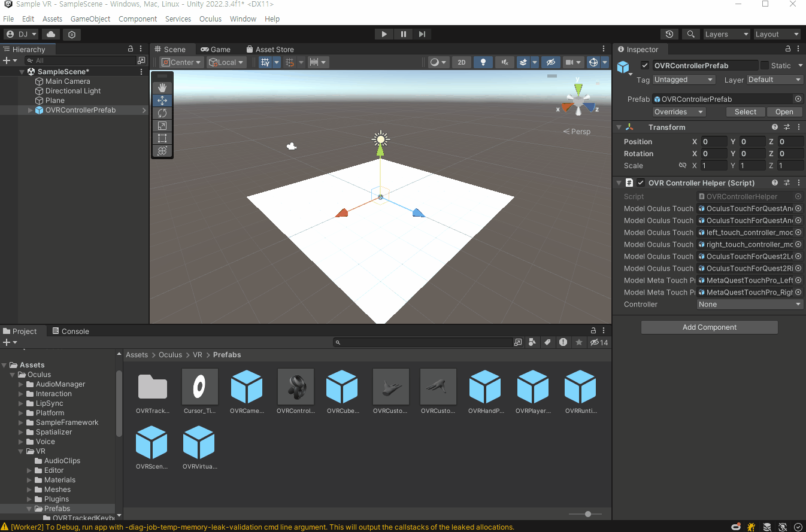Open the DJ account dropdown
The image size is (806, 532).
tap(22, 34)
